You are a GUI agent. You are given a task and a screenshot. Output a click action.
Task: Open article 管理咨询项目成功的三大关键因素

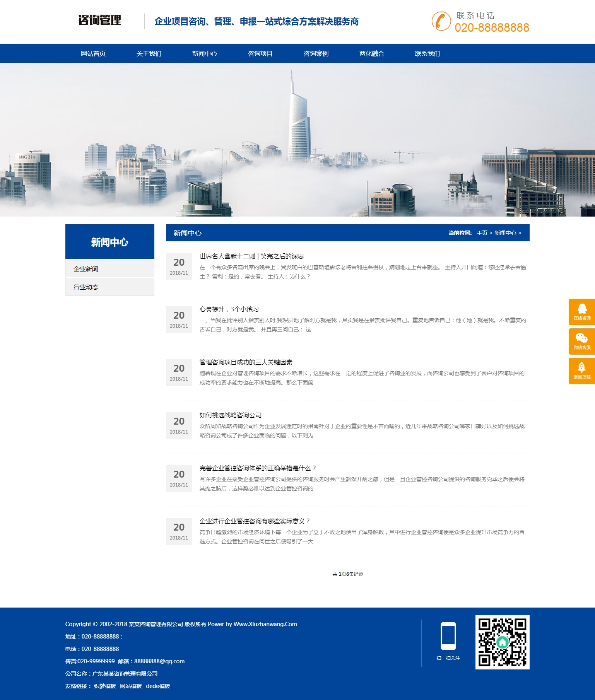tap(246, 362)
